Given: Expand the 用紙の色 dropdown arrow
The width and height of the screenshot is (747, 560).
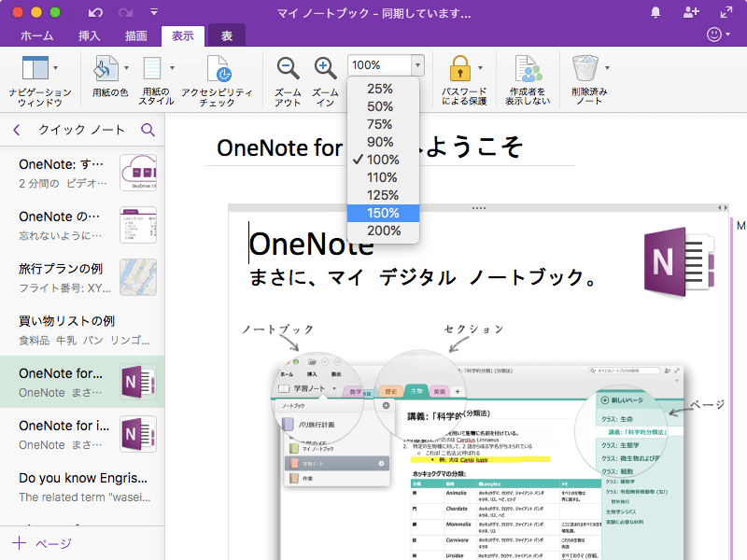Looking at the screenshot, I should pos(126,68).
